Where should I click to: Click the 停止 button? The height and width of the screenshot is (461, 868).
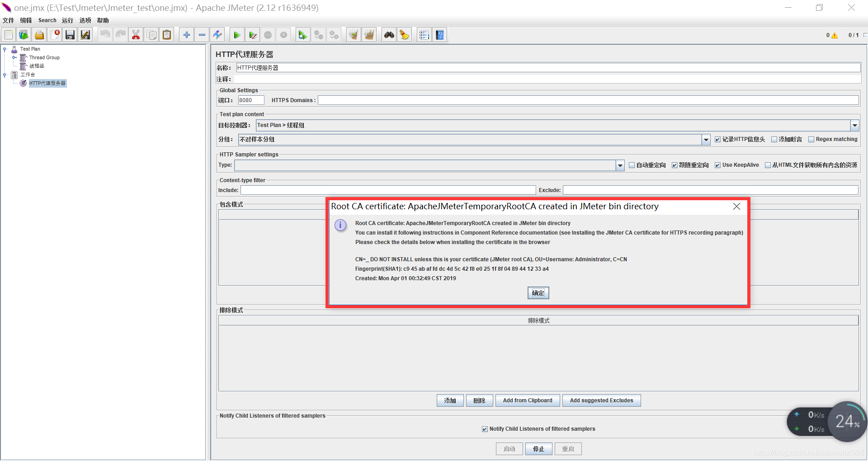[x=538, y=449]
